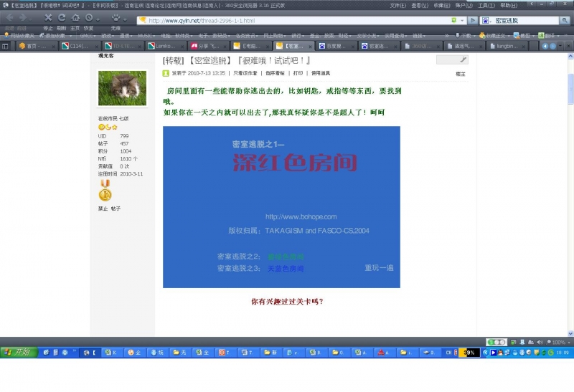Click the tab scroll left round arrow
The height and width of the screenshot is (392, 574).
pos(545,46)
